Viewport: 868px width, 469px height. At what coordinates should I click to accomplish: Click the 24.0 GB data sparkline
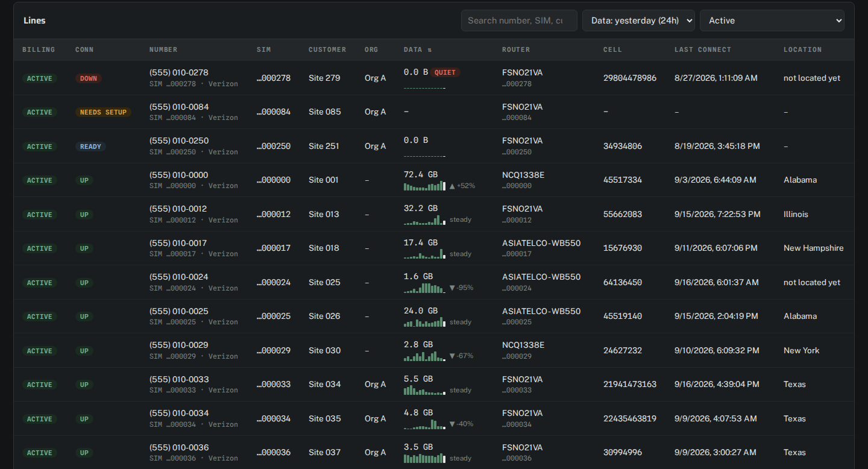coord(424,322)
